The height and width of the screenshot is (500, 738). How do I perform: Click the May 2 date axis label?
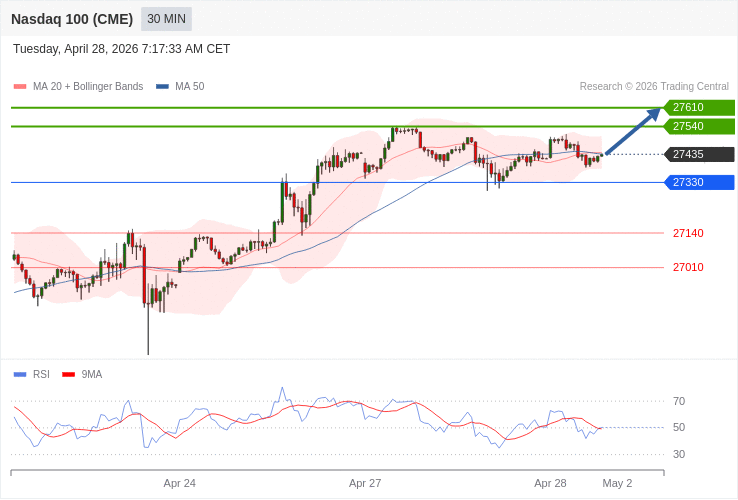(x=617, y=483)
